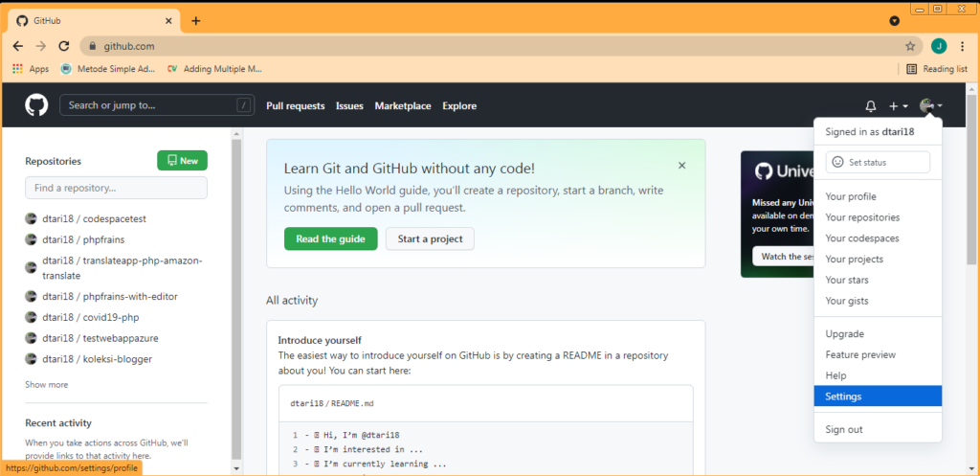Open dtari18 / testwebappazure repository

(100, 338)
